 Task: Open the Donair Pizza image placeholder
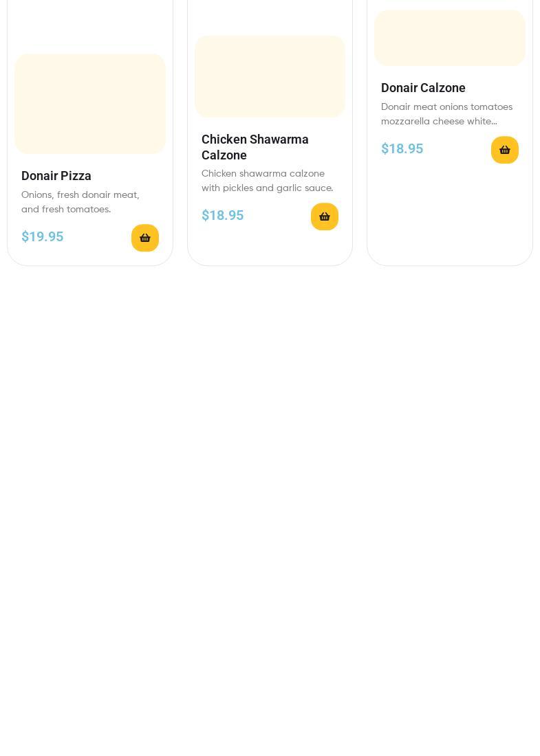pos(90,104)
